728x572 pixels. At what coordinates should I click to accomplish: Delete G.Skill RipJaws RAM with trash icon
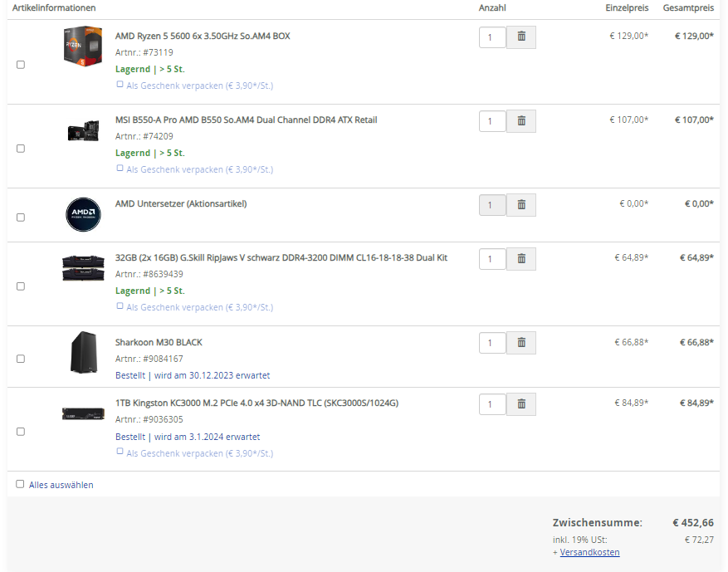pyautogui.click(x=521, y=259)
